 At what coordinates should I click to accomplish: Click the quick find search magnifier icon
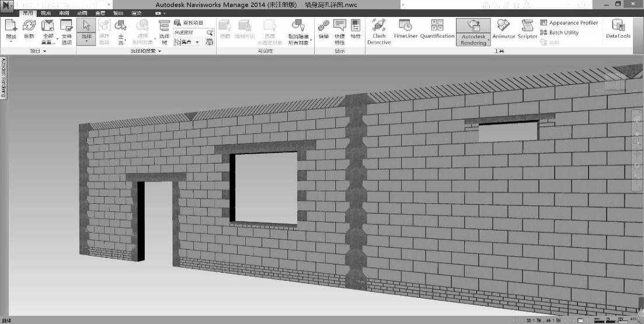click(x=210, y=32)
